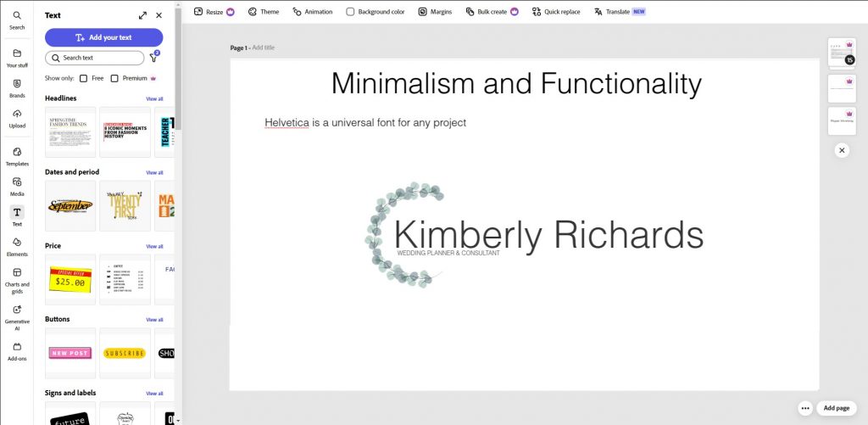
Task: Select 8 Iconic Moments headline template
Action: (125, 131)
